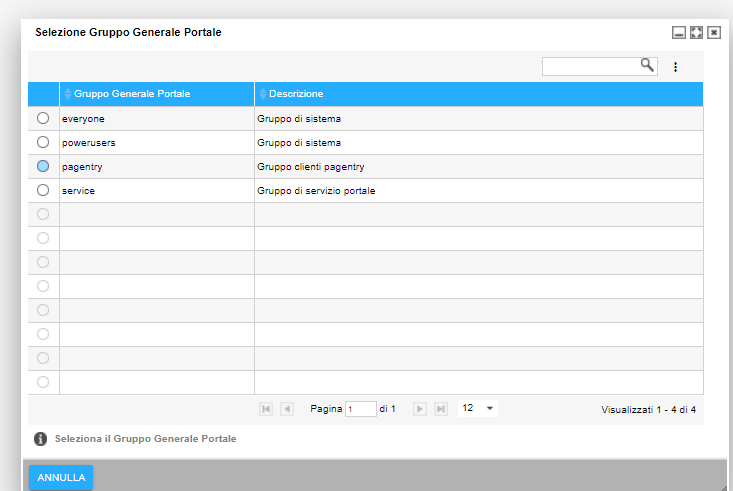Select the pagentry radio button
733x491 pixels.
[43, 166]
